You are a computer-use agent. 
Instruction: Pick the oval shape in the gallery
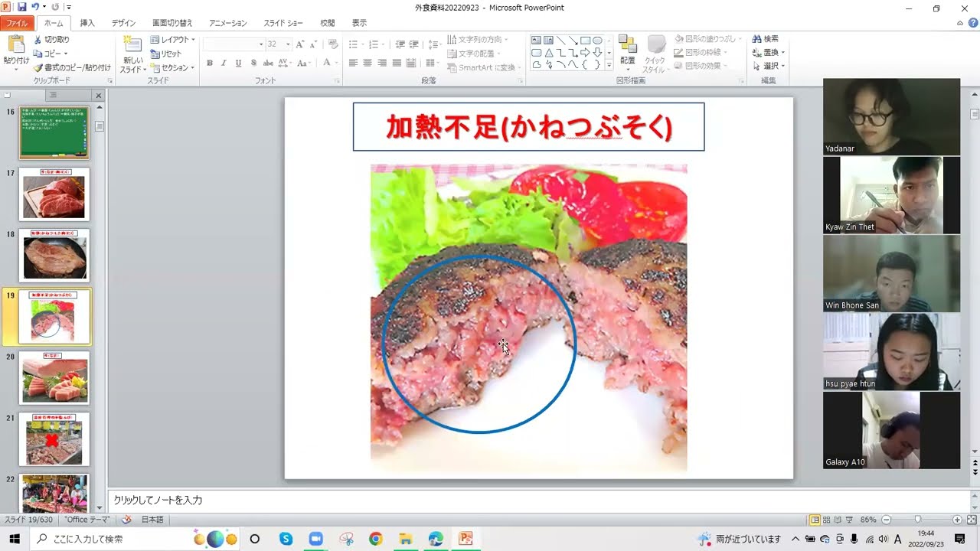click(x=597, y=41)
